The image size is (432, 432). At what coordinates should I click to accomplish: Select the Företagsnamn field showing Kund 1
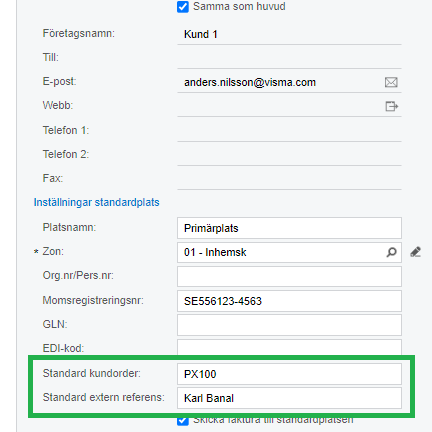pyautogui.click(x=289, y=34)
